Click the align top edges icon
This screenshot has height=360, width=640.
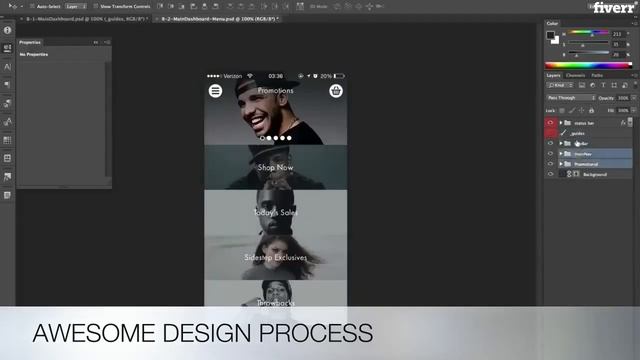160,6
